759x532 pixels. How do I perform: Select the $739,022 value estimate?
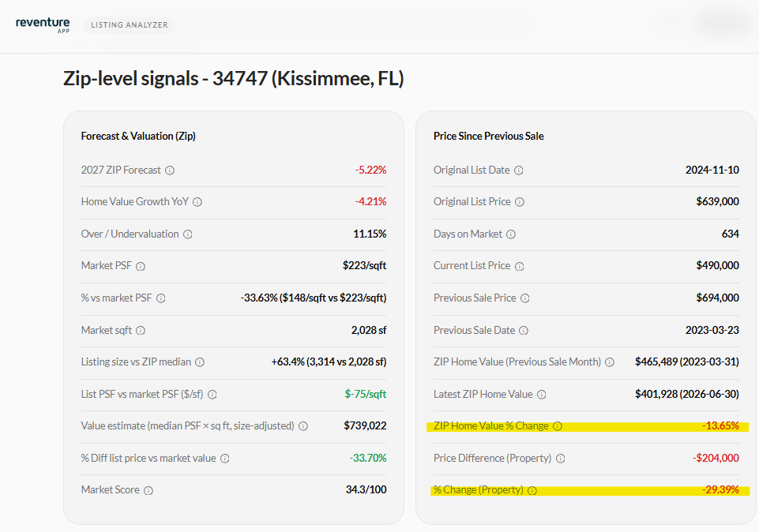click(365, 426)
